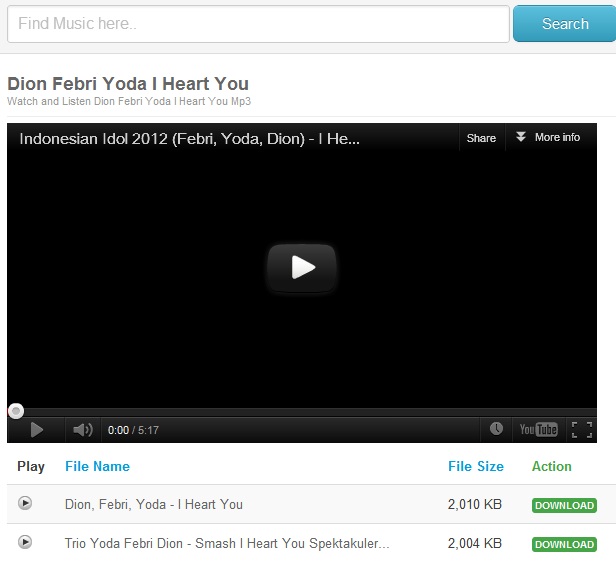Play the Dion, Febri, Yoda - I Heart You track
The image size is (616, 570).
25,503
